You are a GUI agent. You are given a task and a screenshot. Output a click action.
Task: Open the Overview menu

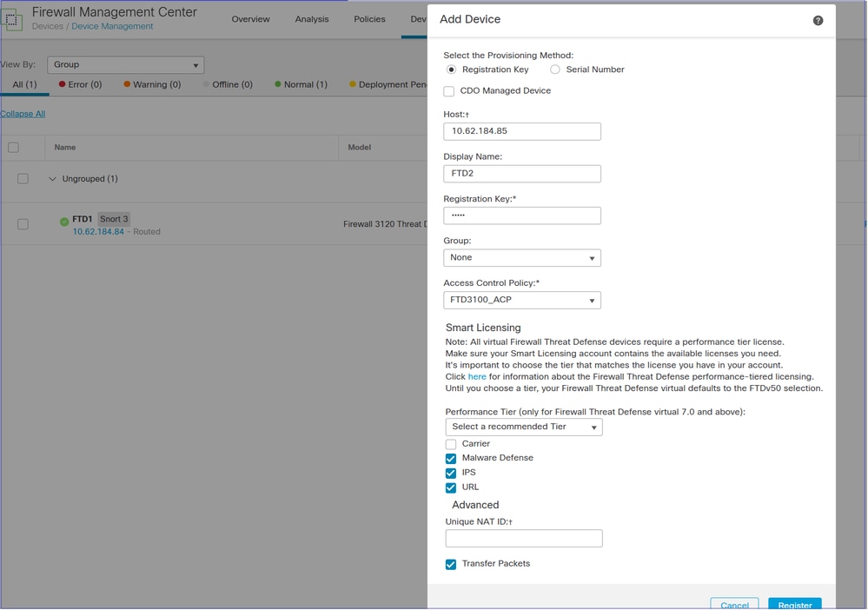click(251, 19)
